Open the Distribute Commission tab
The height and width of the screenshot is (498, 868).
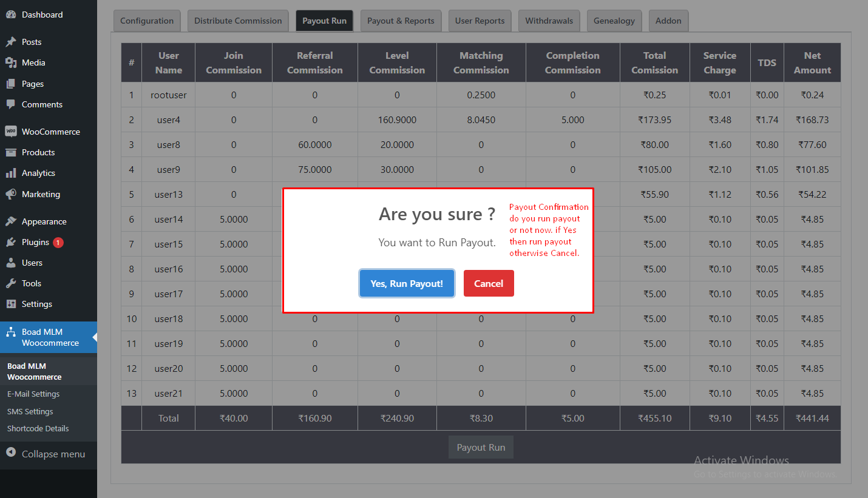(237, 21)
